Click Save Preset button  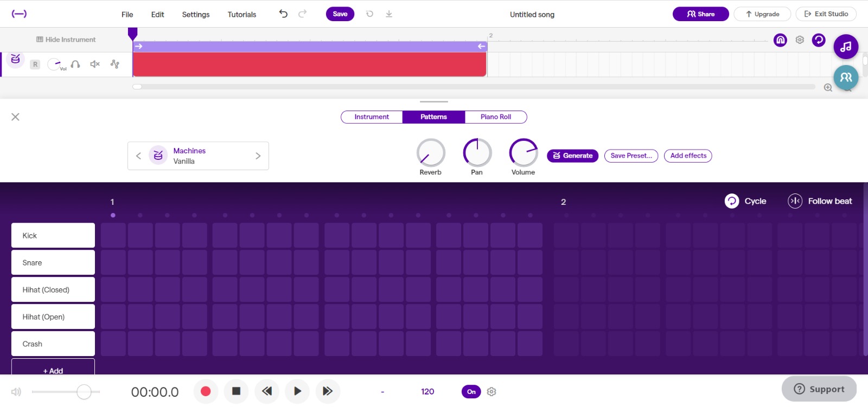(631, 156)
